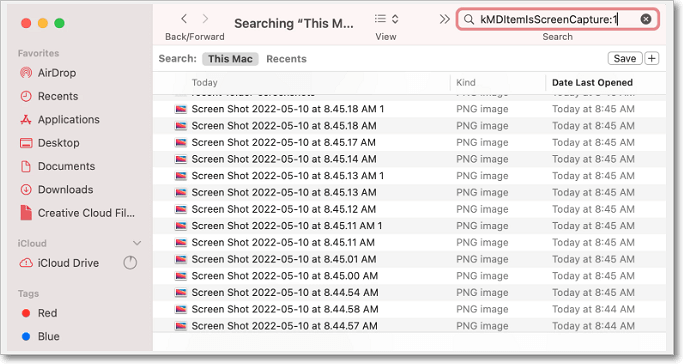Sort by Date Last Opened column
The height and width of the screenshot is (364, 683).
pos(592,82)
